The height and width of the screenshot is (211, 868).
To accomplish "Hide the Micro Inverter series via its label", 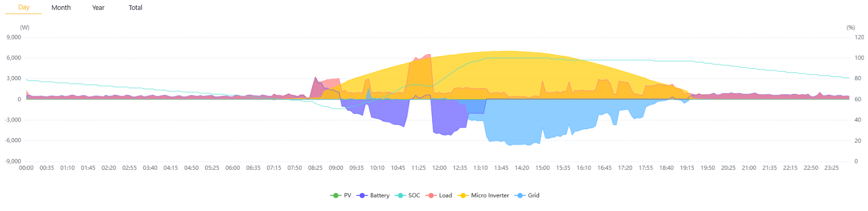I will (x=490, y=195).
